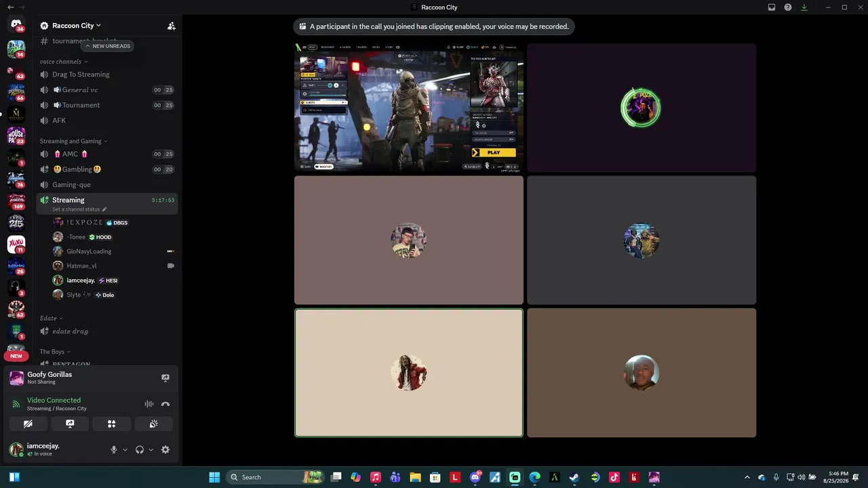The height and width of the screenshot is (488, 868).
Task: Join the Tournament voice channel
Action: click(x=107, y=105)
